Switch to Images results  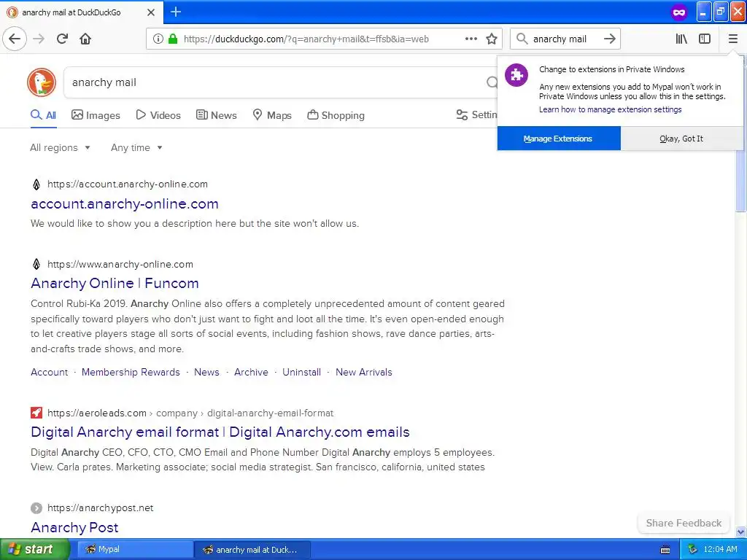pyautogui.click(x=96, y=115)
